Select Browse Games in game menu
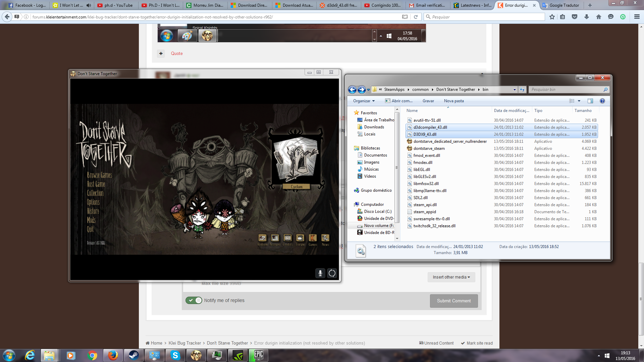Image resolution: width=644 pixels, height=362 pixels. pyautogui.click(x=100, y=175)
